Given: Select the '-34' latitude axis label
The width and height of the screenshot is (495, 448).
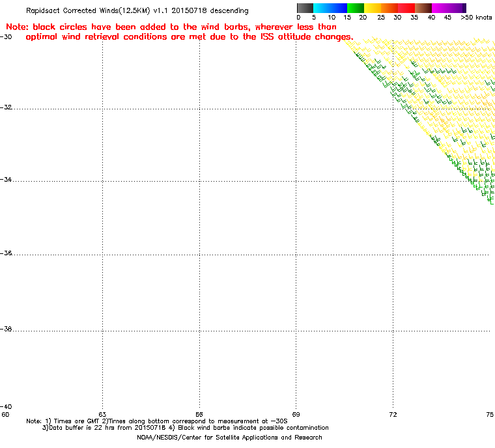Looking at the screenshot, I should pyautogui.click(x=6, y=179).
